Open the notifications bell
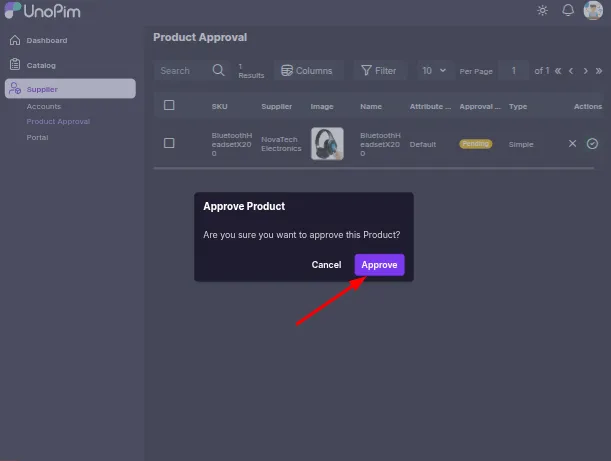 [568, 11]
